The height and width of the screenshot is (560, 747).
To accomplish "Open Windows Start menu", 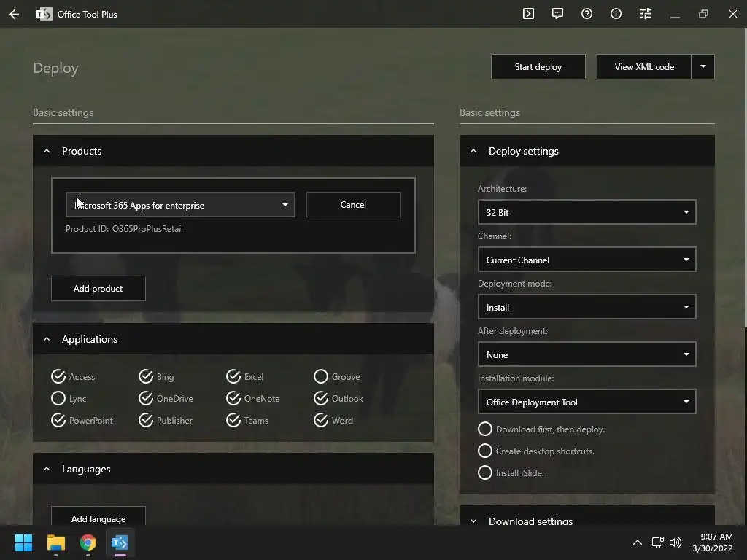I will pos(23,542).
